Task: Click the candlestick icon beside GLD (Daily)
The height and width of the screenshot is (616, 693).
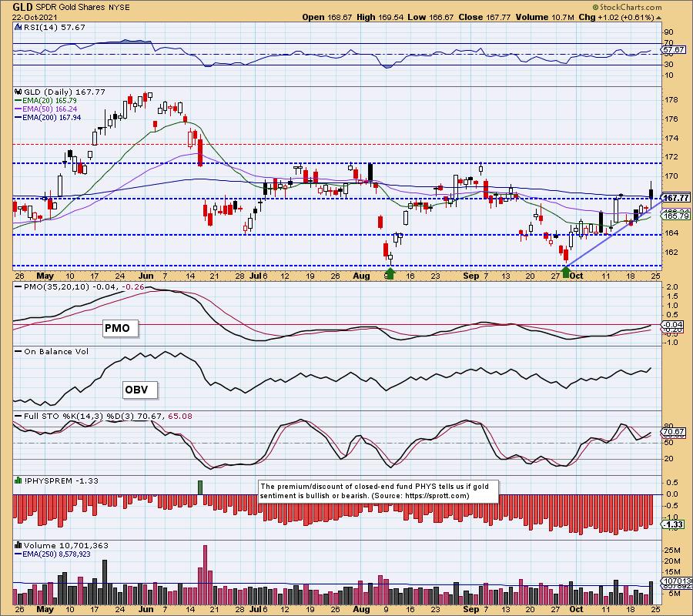Action: pos(18,92)
